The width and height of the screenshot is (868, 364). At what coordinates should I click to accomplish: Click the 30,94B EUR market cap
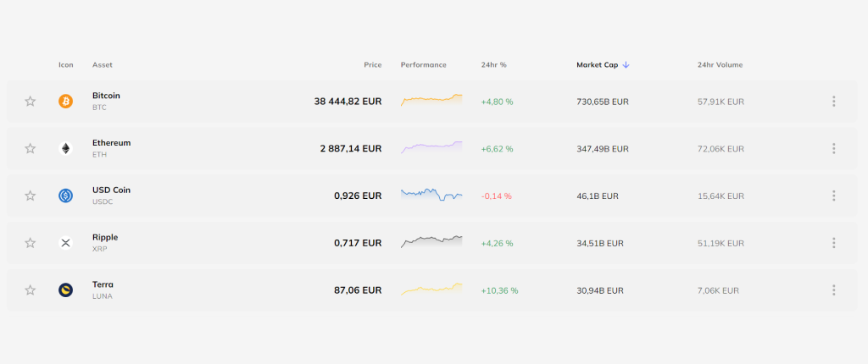pyautogui.click(x=600, y=290)
